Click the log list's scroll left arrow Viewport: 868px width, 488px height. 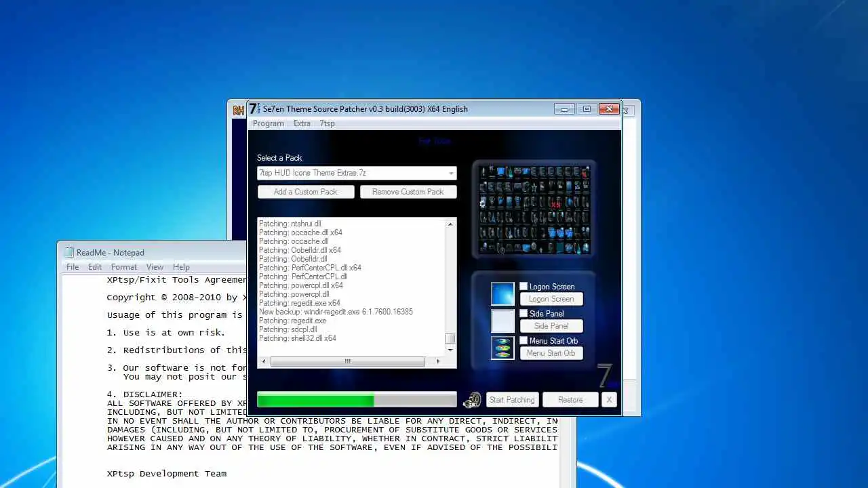[x=264, y=361]
